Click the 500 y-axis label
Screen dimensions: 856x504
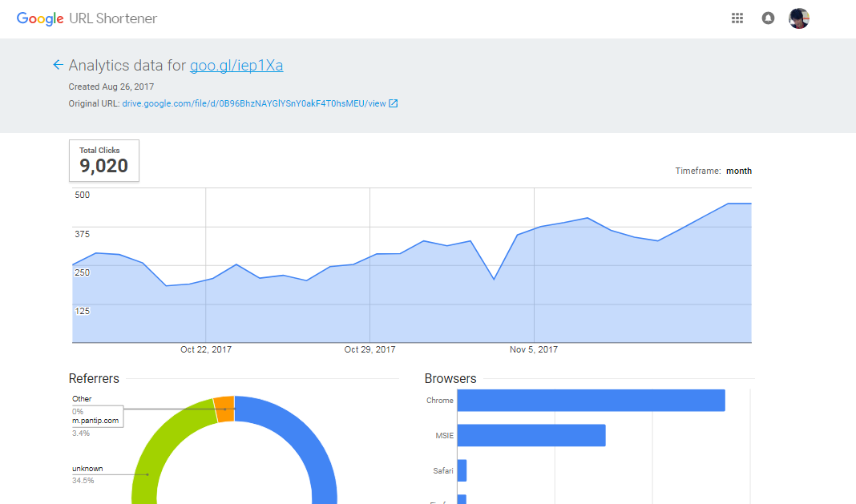[x=82, y=195]
